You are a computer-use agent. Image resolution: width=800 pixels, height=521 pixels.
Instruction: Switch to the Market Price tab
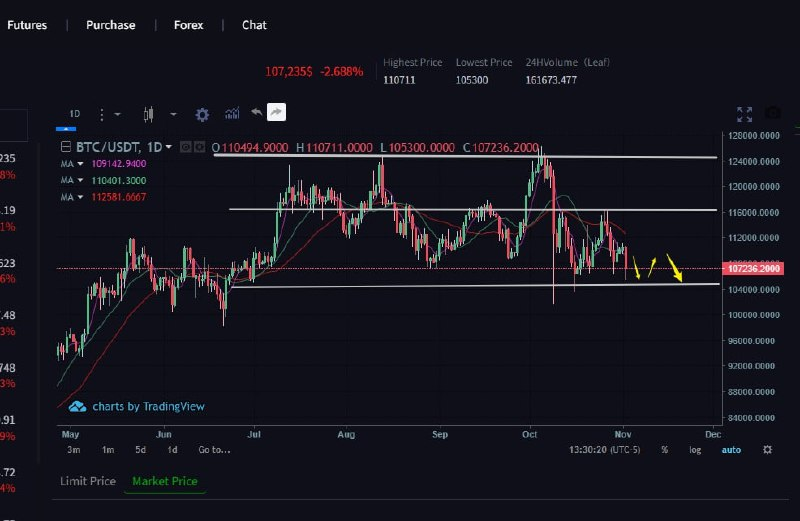pos(165,481)
